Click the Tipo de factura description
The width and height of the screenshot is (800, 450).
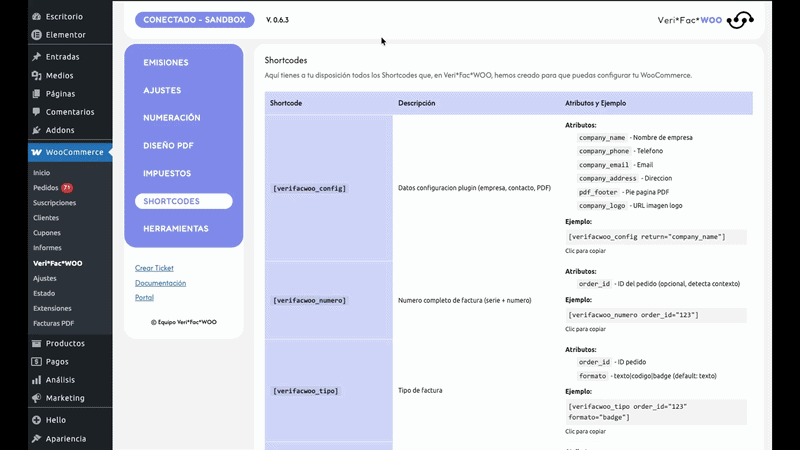tap(420, 390)
